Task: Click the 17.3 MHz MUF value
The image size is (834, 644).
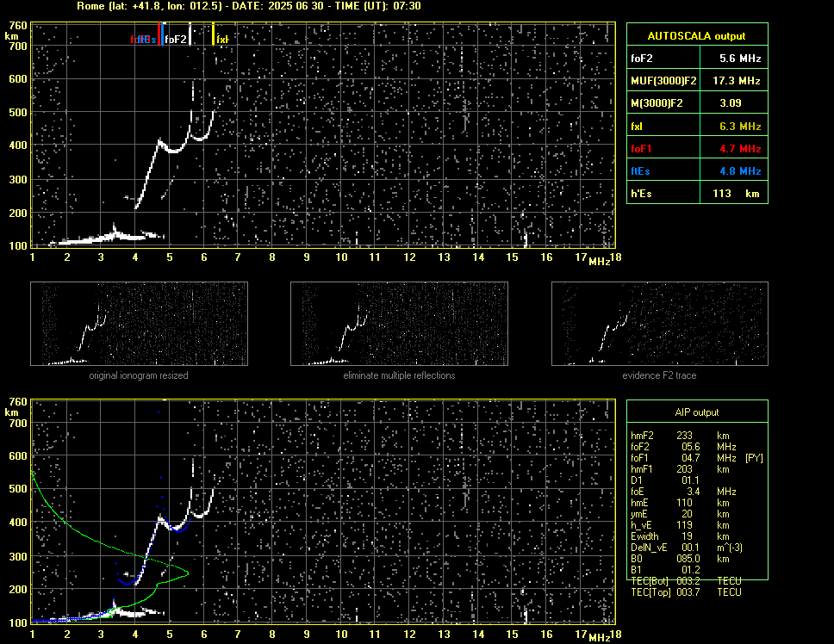Action: (737, 81)
